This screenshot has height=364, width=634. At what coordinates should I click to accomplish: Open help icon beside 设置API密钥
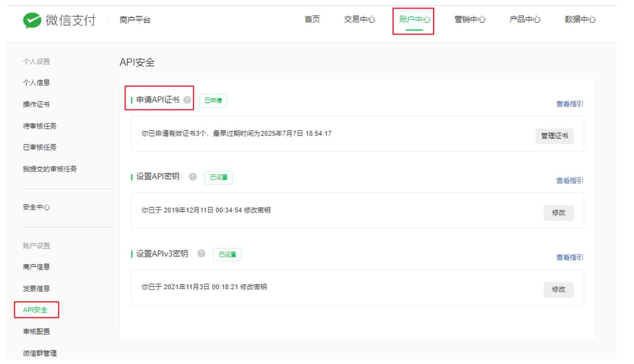[193, 177]
